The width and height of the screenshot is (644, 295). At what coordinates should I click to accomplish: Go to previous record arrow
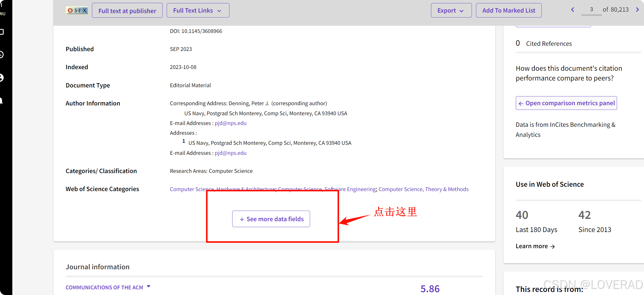coord(572,10)
